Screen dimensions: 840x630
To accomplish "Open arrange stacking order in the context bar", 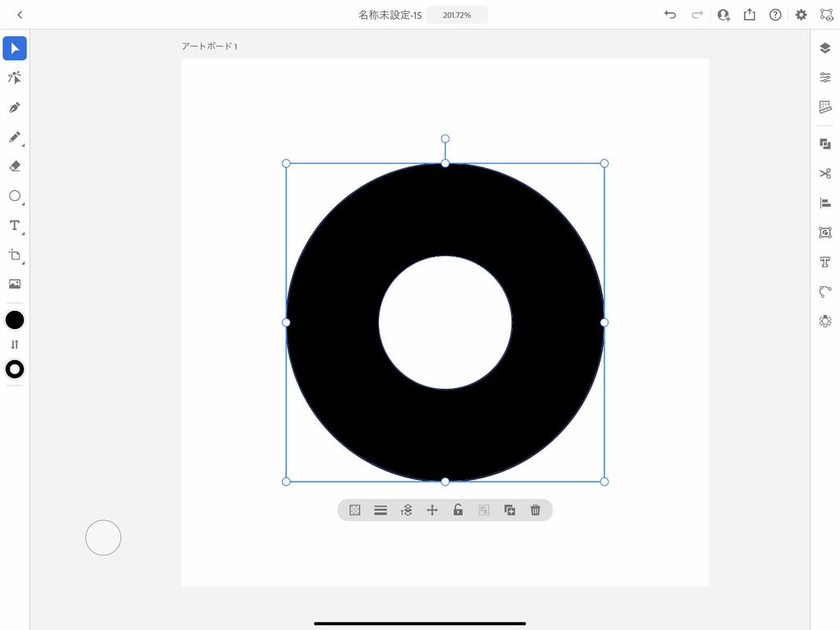I will [406, 510].
